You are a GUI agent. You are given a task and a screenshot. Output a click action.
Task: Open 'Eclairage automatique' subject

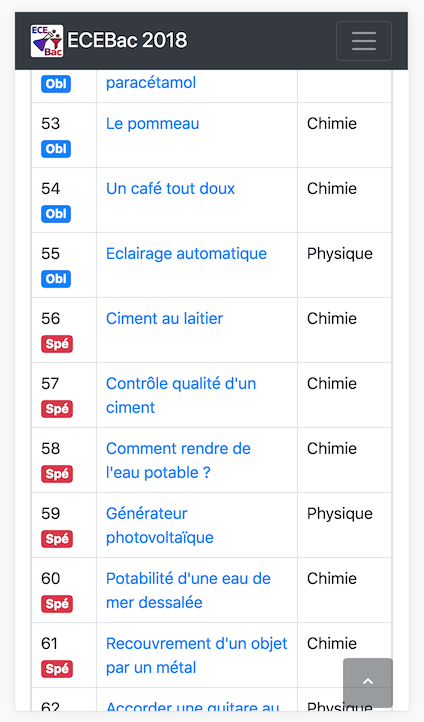pos(186,254)
